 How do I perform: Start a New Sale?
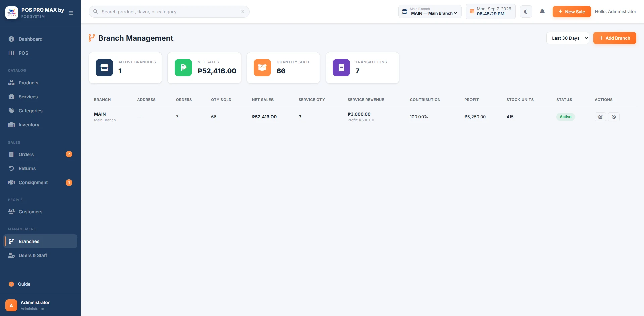(572, 12)
